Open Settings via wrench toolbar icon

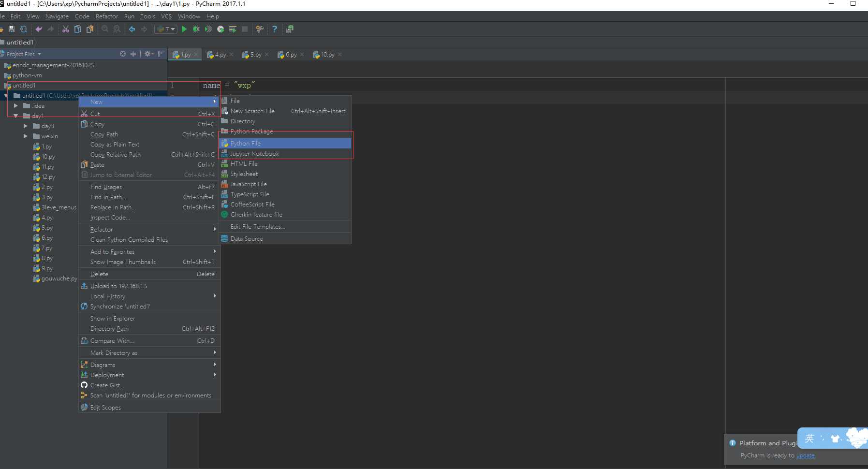coord(260,29)
